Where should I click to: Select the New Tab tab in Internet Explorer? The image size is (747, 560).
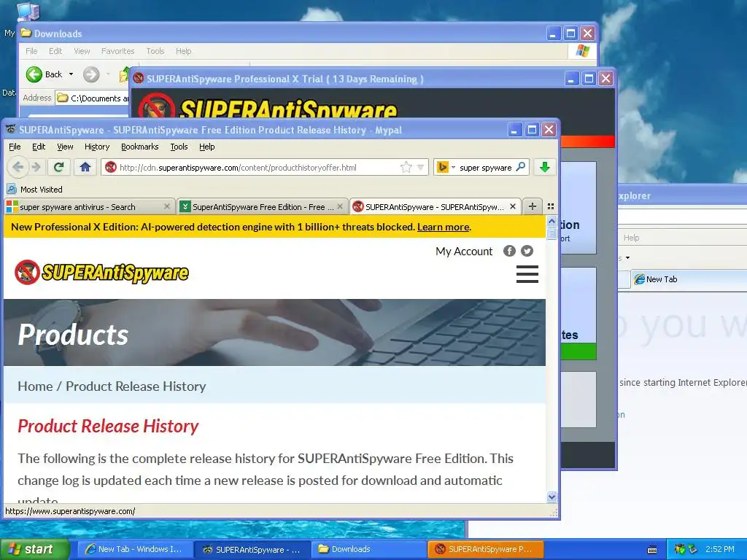(689, 279)
